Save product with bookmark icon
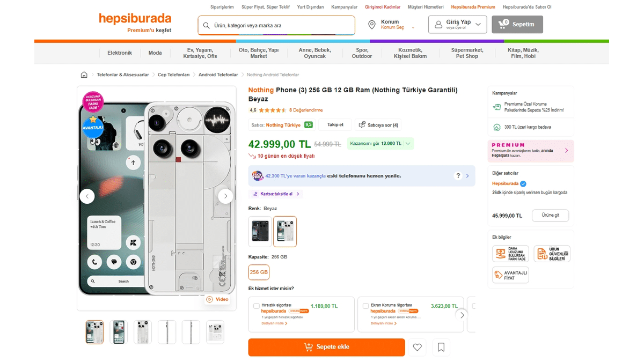Image resolution: width=644 pixels, height=362 pixels. point(441,348)
